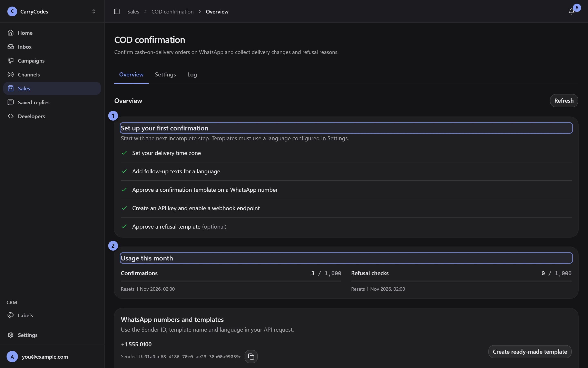This screenshot has width=588, height=368.
Task: Open the Labels tag icon
Action: click(x=10, y=315)
